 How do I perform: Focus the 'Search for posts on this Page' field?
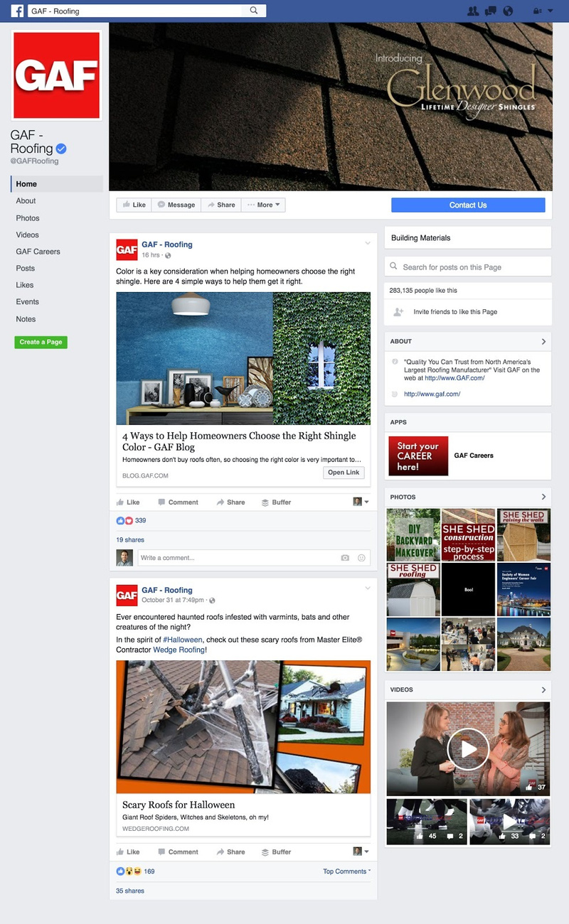point(468,267)
